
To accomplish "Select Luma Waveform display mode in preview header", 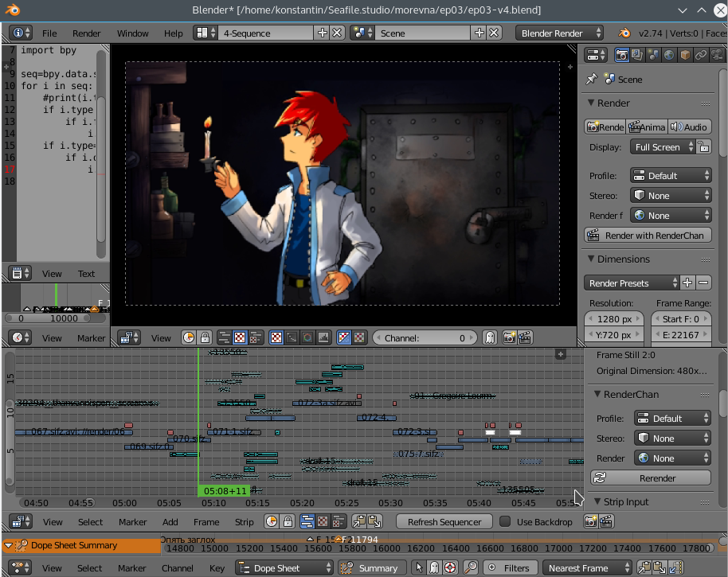I will (x=292, y=337).
